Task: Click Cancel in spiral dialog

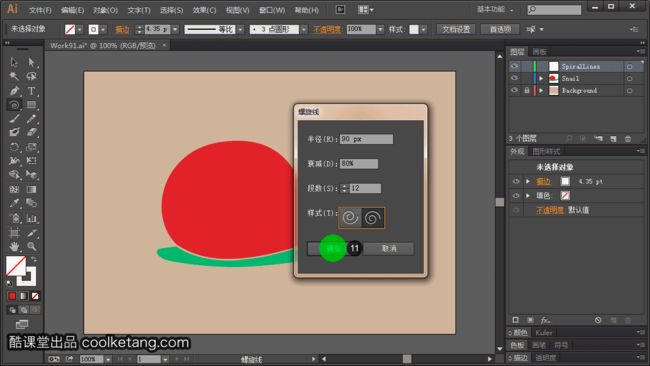Action: [389, 248]
